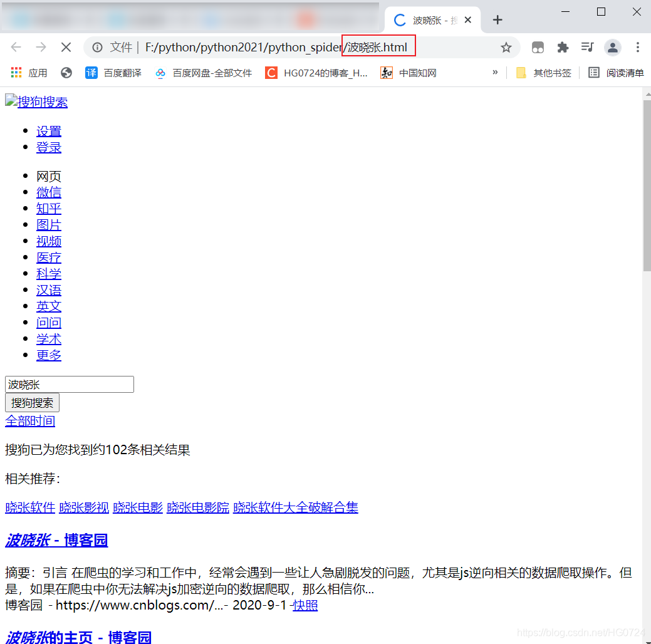This screenshot has height=644, width=651.
Task: Open the 登录 link
Action: 49,147
